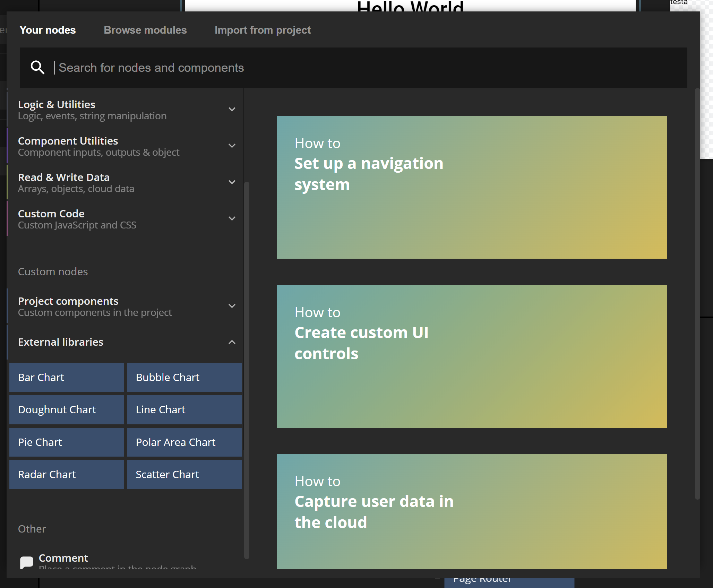Screen dimensions: 713x588
Task: Add a Bar Chart node
Action: pos(66,377)
